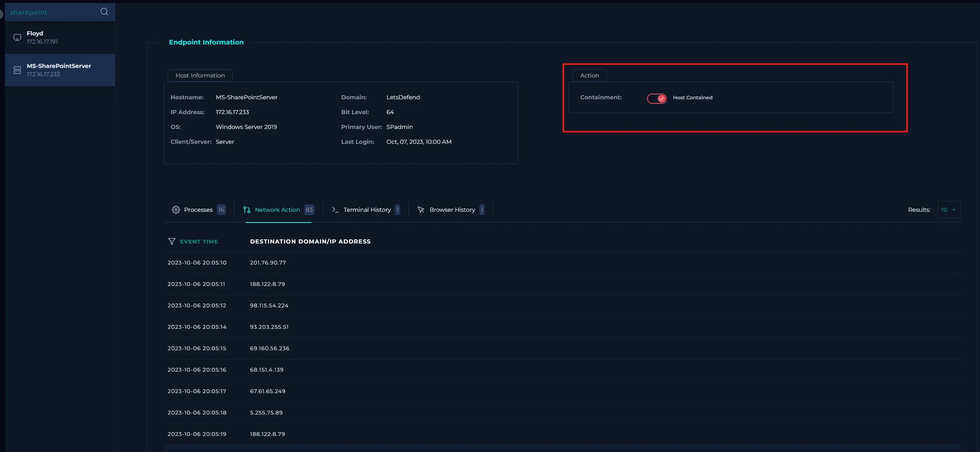
Task: Click the Browser History cursor icon
Action: (421, 210)
